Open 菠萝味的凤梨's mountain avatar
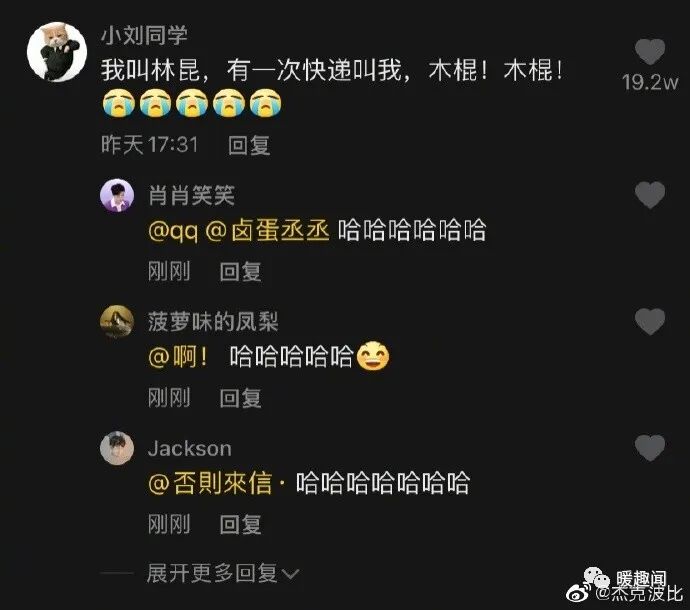 click(x=117, y=322)
